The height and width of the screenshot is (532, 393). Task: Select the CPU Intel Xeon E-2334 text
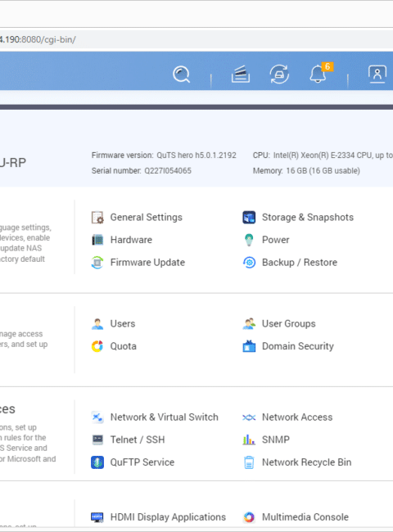pyautogui.click(x=333, y=156)
